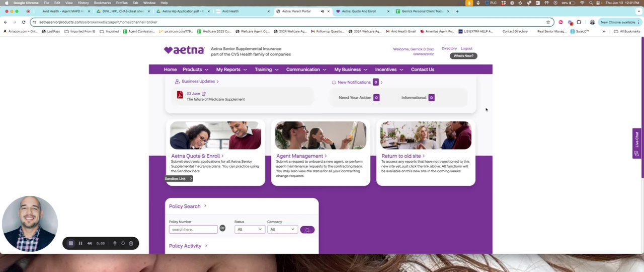Click the Sandbox Link button

pos(179,179)
